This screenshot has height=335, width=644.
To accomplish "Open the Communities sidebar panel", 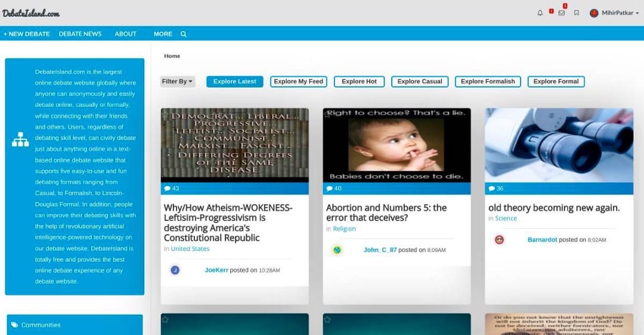I will tap(75, 325).
